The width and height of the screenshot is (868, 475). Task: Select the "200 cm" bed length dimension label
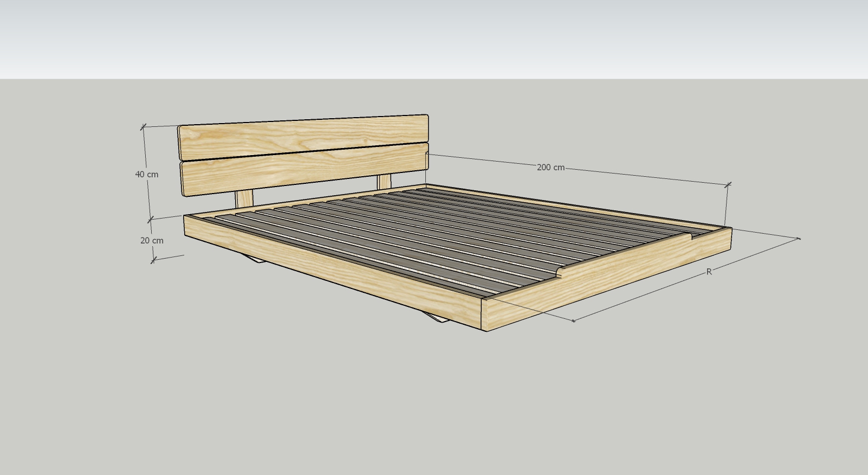550,168
